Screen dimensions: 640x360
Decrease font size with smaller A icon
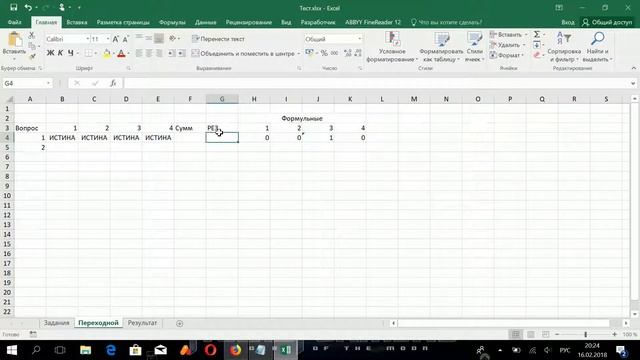[125, 39]
